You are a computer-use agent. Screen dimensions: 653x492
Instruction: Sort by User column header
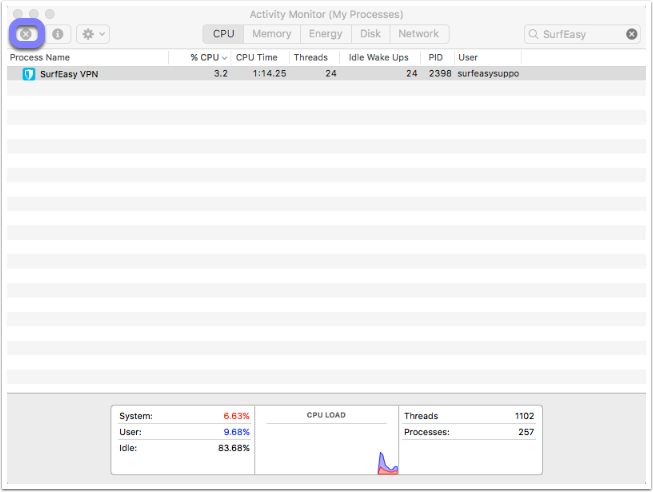pos(488,57)
